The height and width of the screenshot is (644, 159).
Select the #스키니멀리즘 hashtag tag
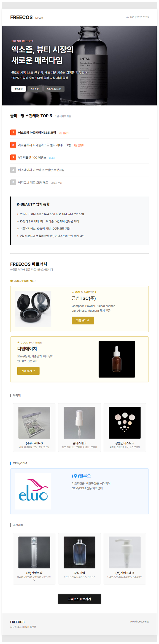tap(54, 89)
